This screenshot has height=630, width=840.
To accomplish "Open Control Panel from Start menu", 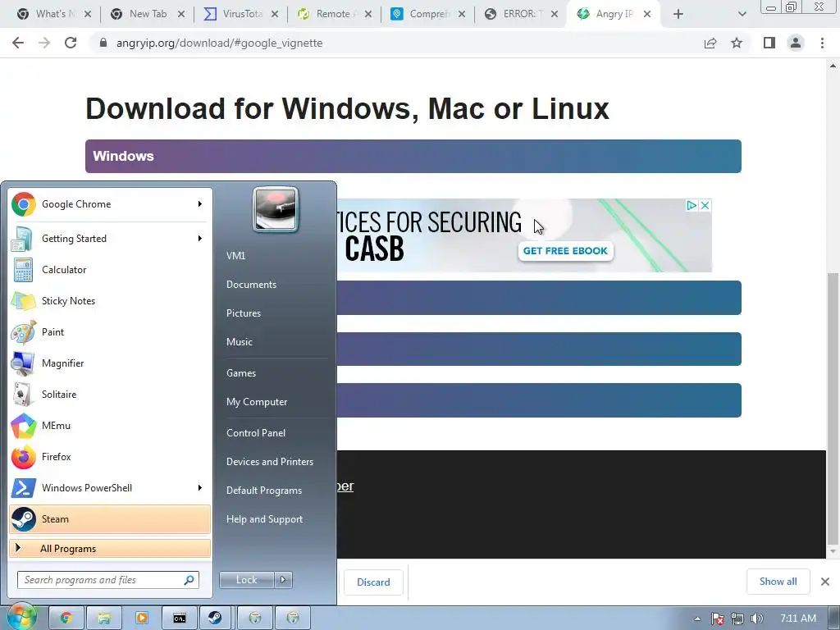I will click(x=256, y=433).
